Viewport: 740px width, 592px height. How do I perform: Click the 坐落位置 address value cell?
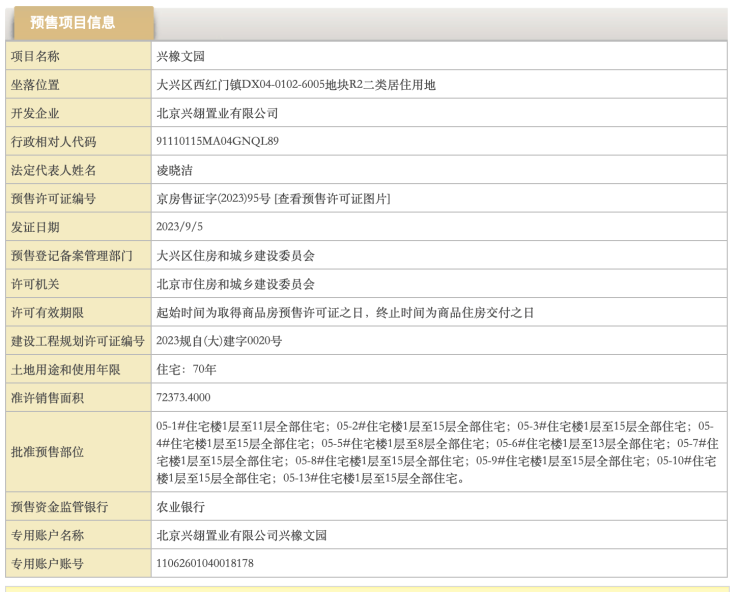[x=296, y=85]
